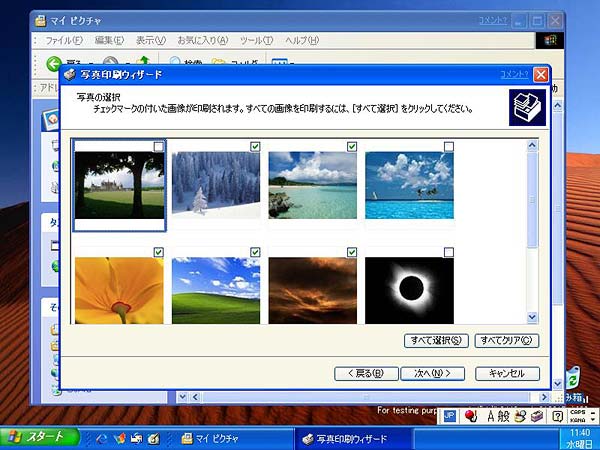Click the コメント? link in the wizard title bar
This screenshot has width=600, height=450.
coord(515,74)
